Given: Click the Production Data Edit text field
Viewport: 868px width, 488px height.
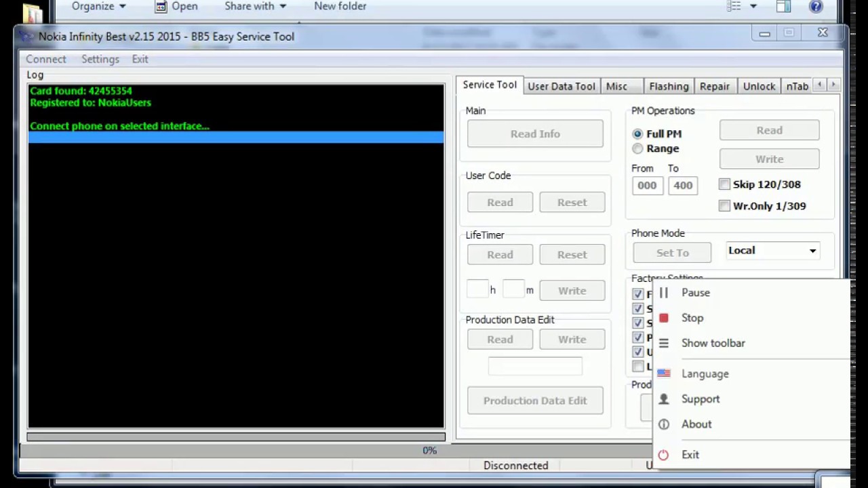Looking at the screenshot, I should coord(535,366).
